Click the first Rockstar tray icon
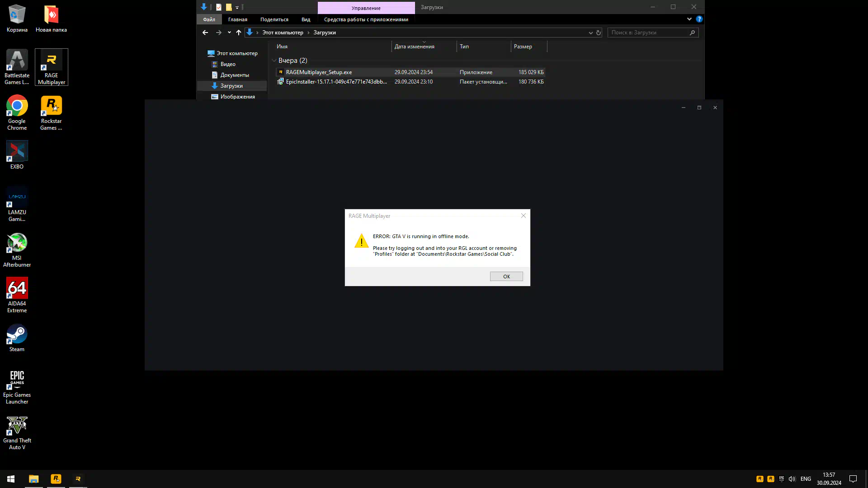This screenshot has height=488, width=868. coord(760,479)
